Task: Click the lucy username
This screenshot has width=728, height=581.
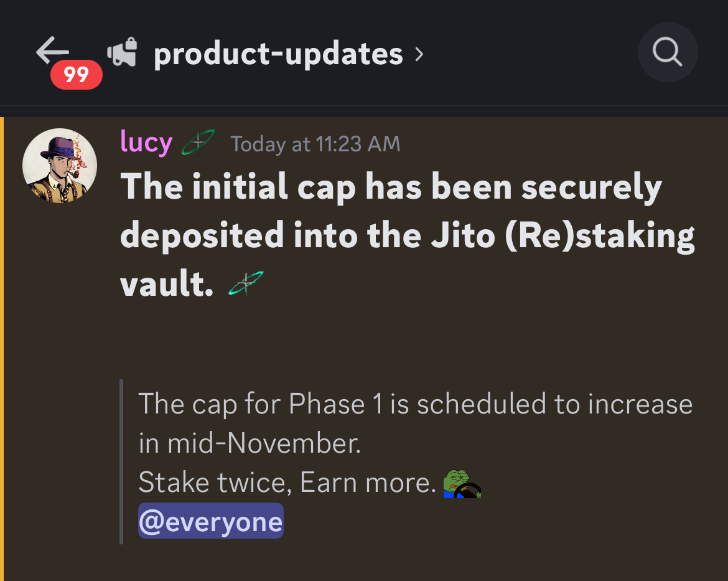Action: (146, 143)
